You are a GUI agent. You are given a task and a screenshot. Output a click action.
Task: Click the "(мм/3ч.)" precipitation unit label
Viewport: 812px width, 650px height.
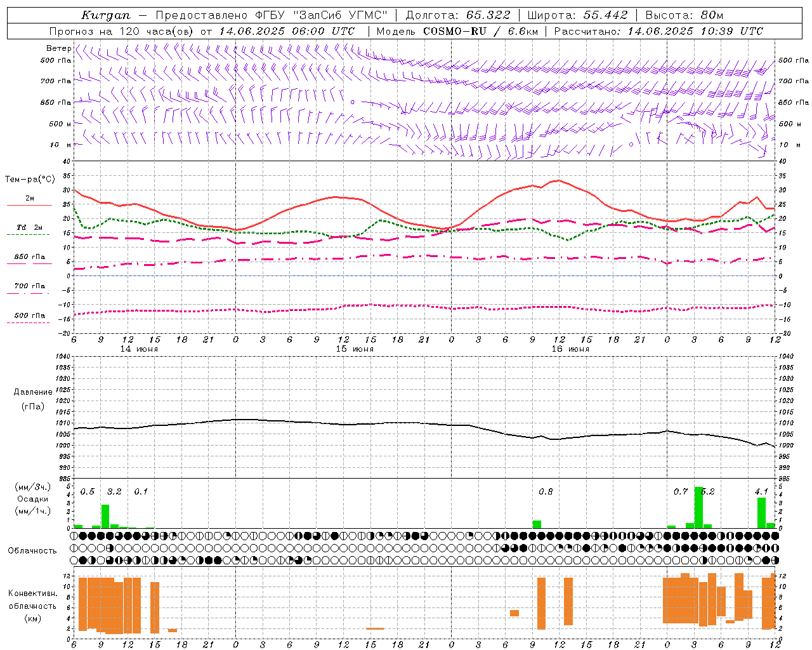pyautogui.click(x=33, y=487)
